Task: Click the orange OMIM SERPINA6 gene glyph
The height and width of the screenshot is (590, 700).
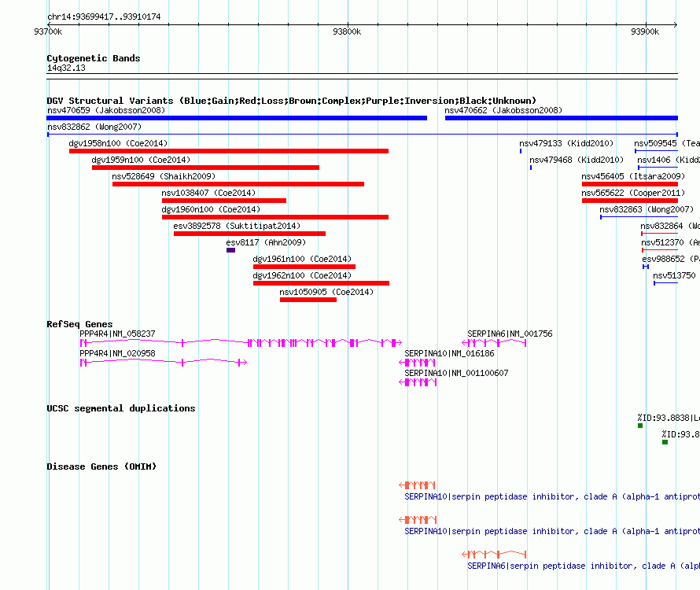Action: click(494, 555)
